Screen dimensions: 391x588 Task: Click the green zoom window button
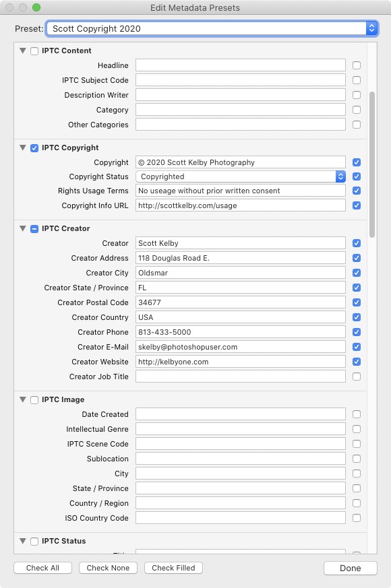36,7
